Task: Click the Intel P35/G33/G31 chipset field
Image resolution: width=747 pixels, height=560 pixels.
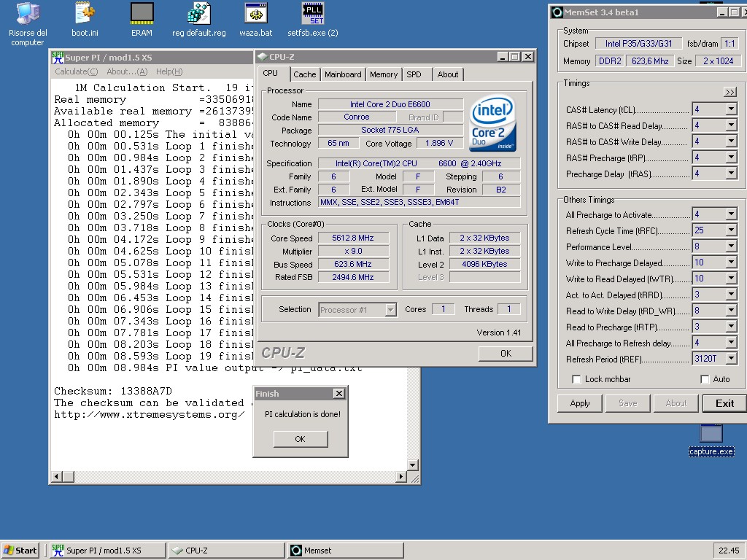Action: [638, 43]
